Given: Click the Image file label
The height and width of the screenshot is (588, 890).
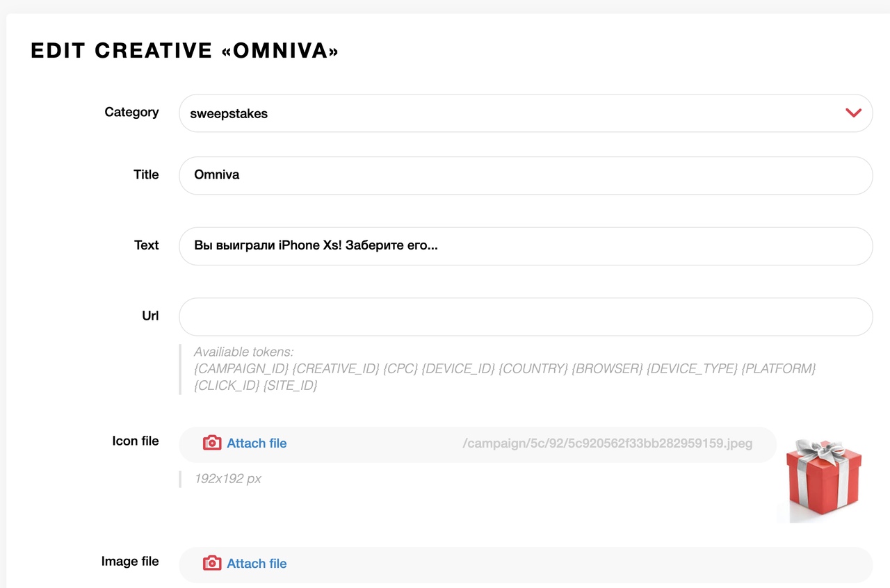Looking at the screenshot, I should coord(130,561).
